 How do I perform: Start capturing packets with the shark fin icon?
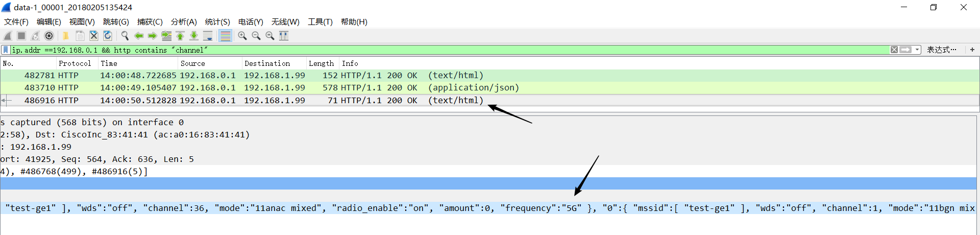tap(8, 36)
